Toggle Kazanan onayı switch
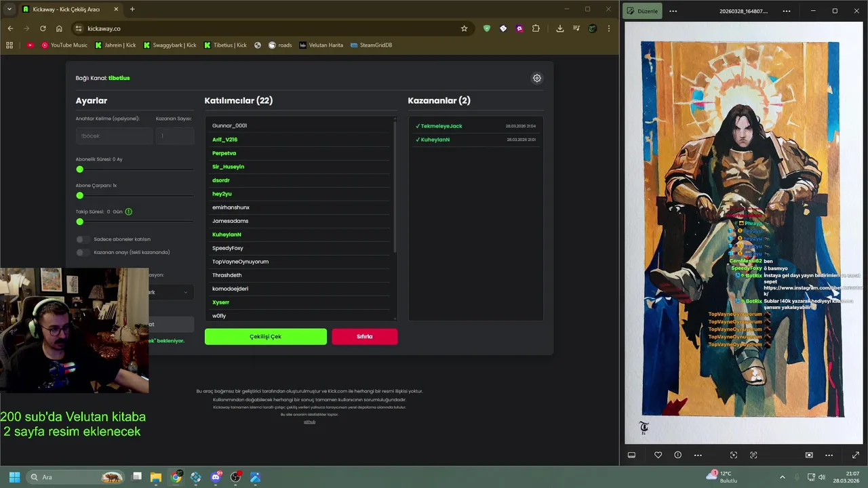 point(81,252)
